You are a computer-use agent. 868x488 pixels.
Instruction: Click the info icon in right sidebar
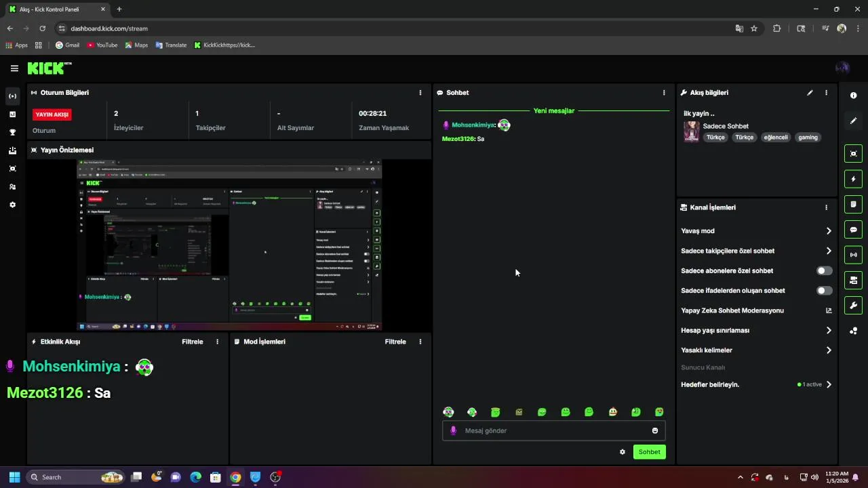[853, 96]
